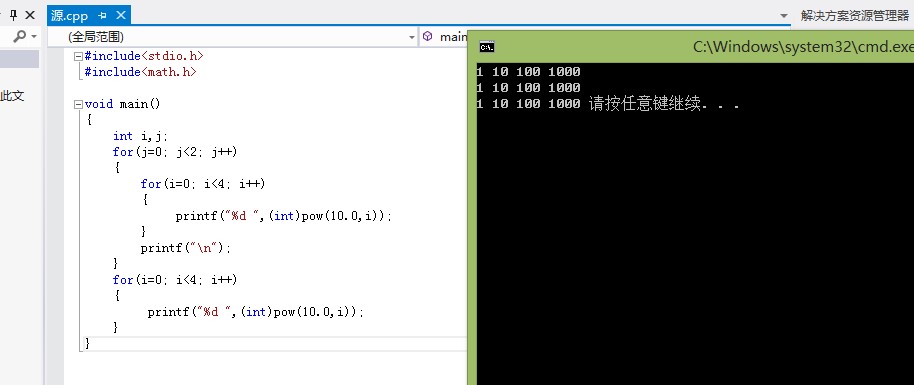Click the cmd.exe title bar text

point(803,47)
